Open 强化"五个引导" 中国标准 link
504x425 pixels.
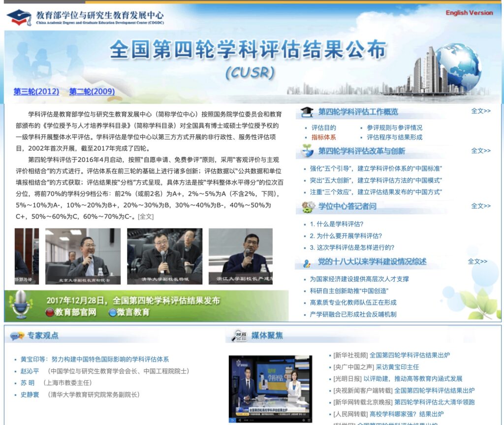[376, 168]
